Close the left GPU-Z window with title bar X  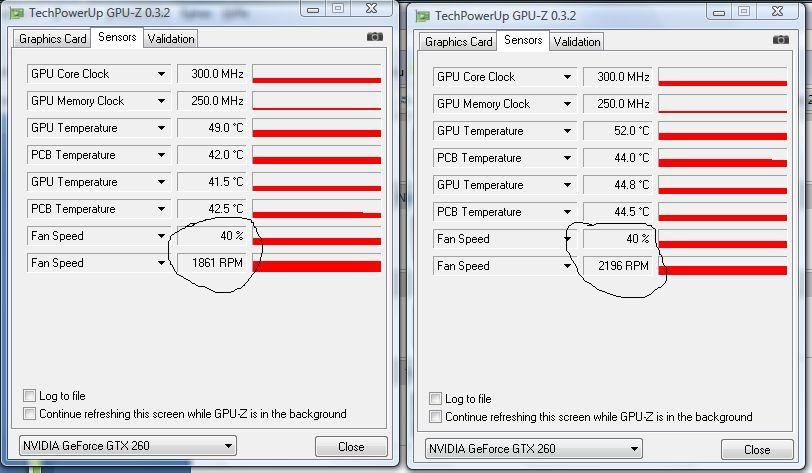tap(371, 8)
